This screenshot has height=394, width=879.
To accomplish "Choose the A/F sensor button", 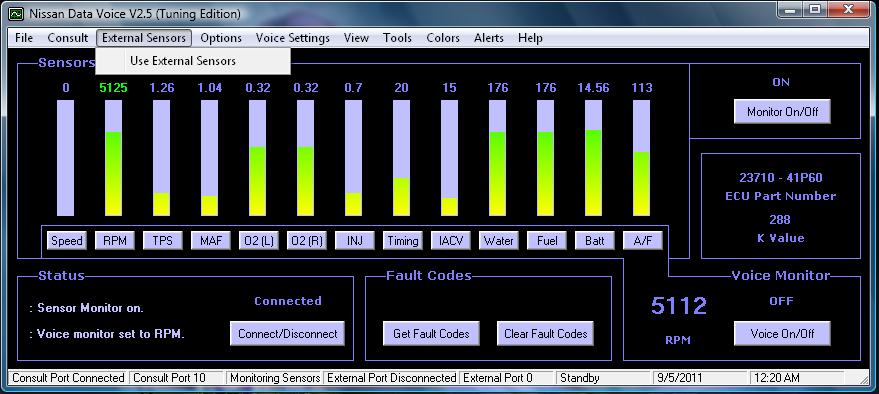I will point(643,241).
